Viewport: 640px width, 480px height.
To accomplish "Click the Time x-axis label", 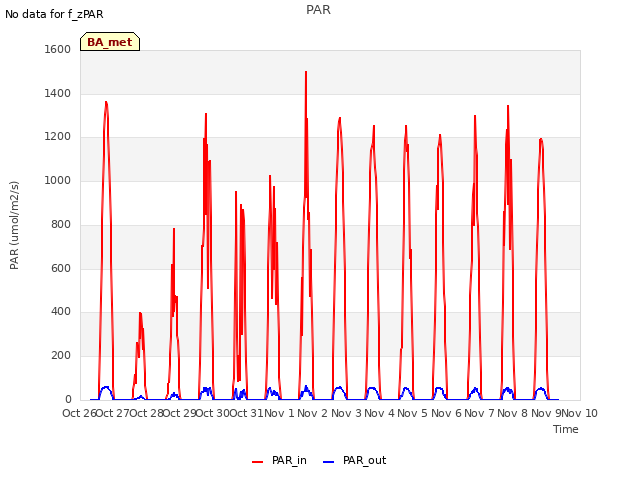I will 566,429.
